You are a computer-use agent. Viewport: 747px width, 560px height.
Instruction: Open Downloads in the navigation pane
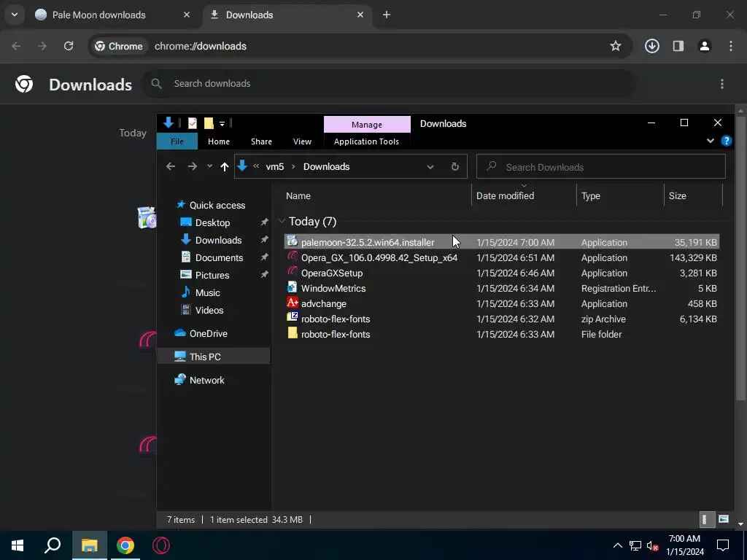pyautogui.click(x=218, y=240)
